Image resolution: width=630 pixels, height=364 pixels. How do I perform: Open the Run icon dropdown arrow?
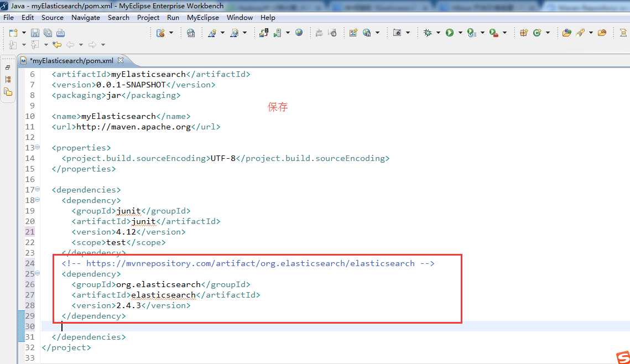point(460,33)
